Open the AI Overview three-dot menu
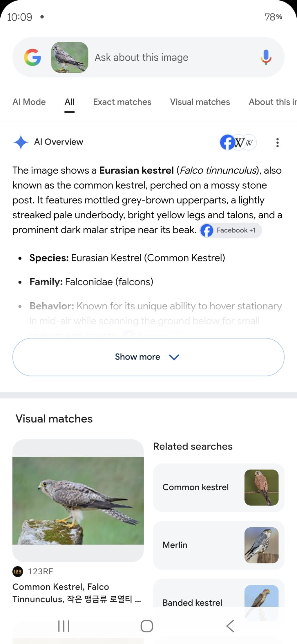Viewport: 297px width, 644px height. 278,142
